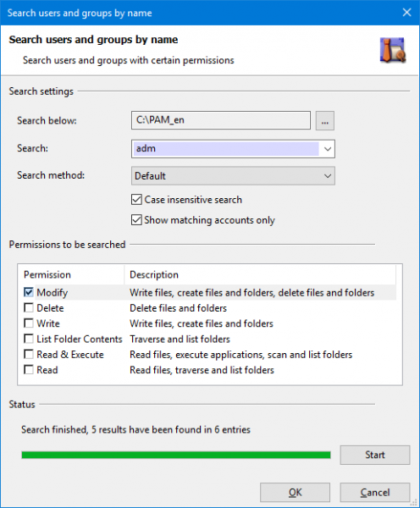
Task: Cancel the search dialog
Action: pos(375,493)
